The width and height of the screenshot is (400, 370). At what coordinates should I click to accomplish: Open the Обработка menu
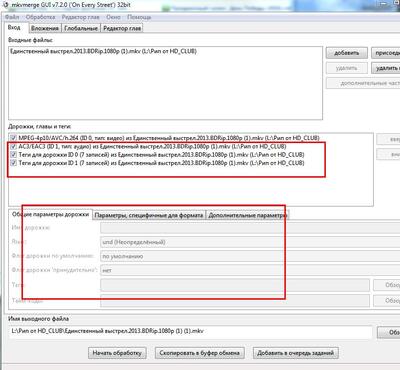click(x=40, y=17)
